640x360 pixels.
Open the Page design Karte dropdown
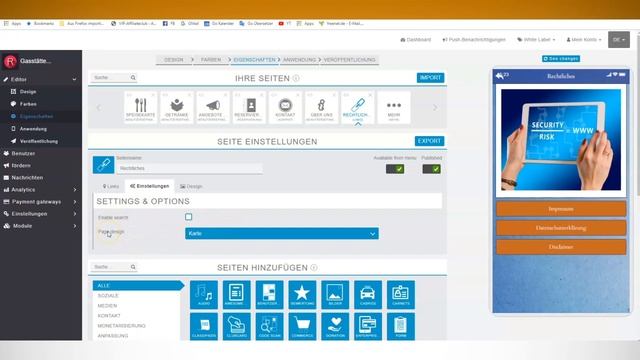282,233
